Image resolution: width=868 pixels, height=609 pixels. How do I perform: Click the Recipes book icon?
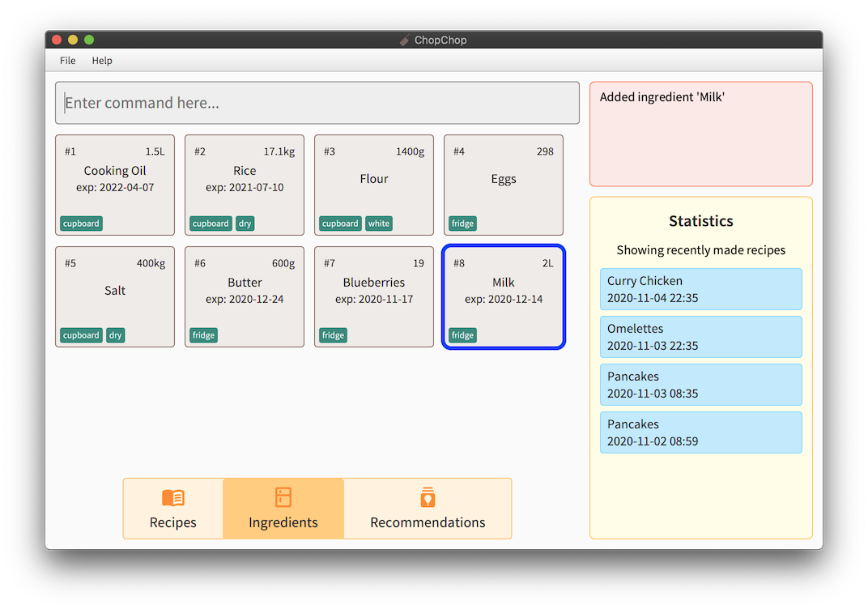tap(172, 498)
